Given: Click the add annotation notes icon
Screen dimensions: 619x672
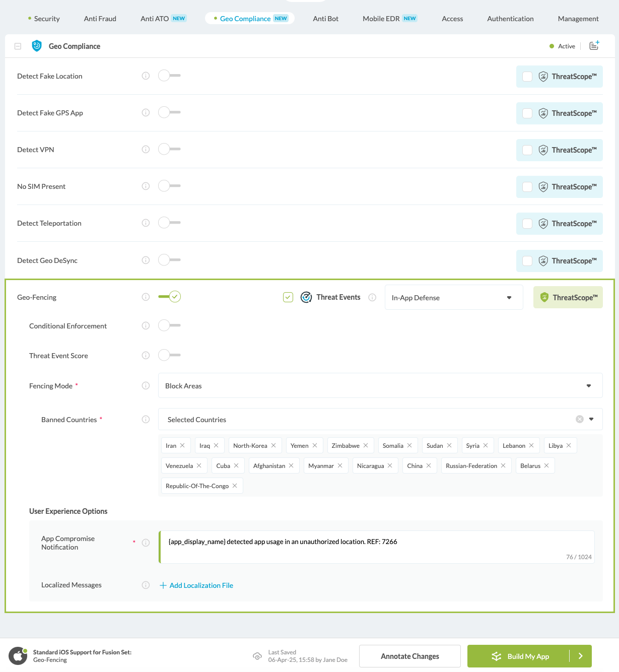Looking at the screenshot, I should 594,45.
